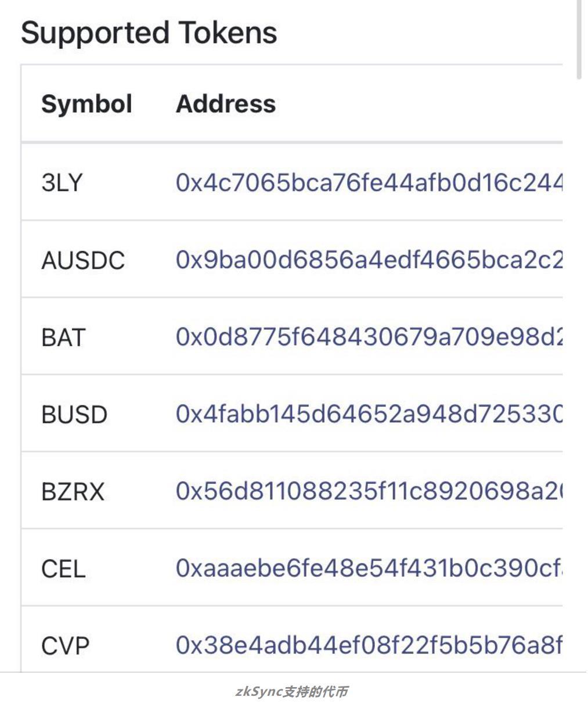Click the zkSync caption below the table
This screenshot has width=588, height=708.
(292, 692)
